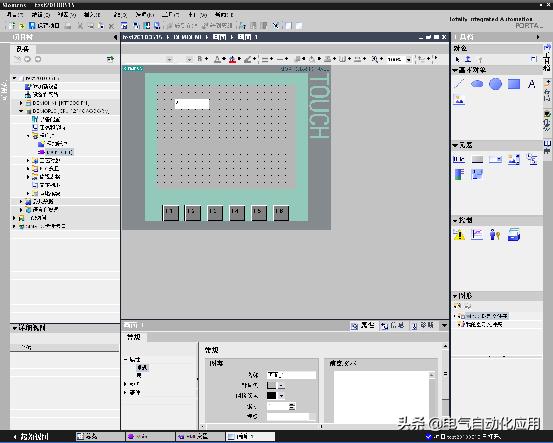This screenshot has height=443, width=553.
Task: Open the zoom level dropdown
Action: (x=408, y=59)
